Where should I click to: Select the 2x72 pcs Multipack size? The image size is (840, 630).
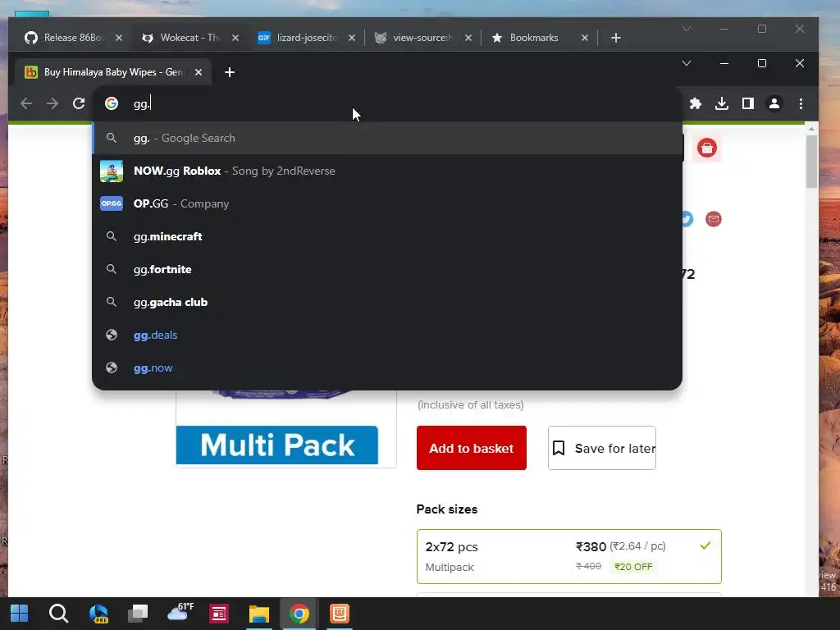point(569,556)
